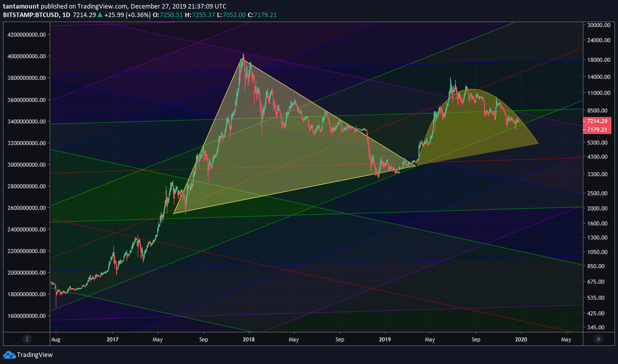Open the TradingView wordmark link at bottom
The width and height of the screenshot is (618, 364).
(35, 355)
